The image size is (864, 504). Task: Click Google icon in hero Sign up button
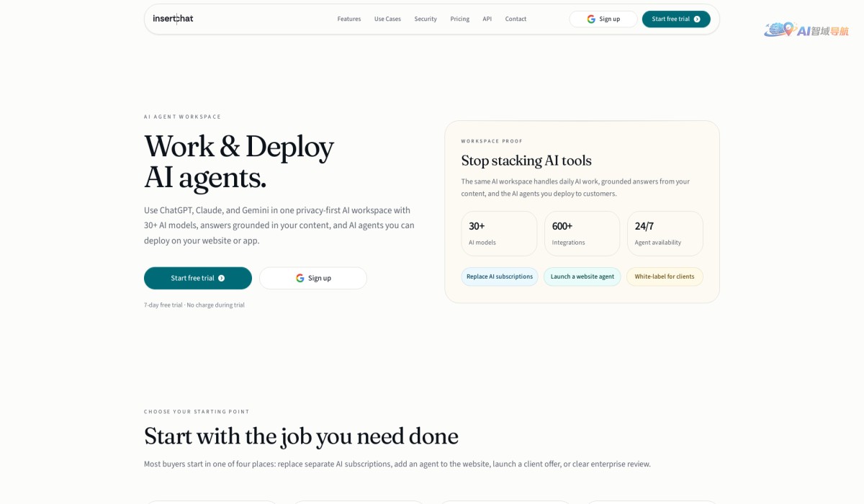coord(300,278)
